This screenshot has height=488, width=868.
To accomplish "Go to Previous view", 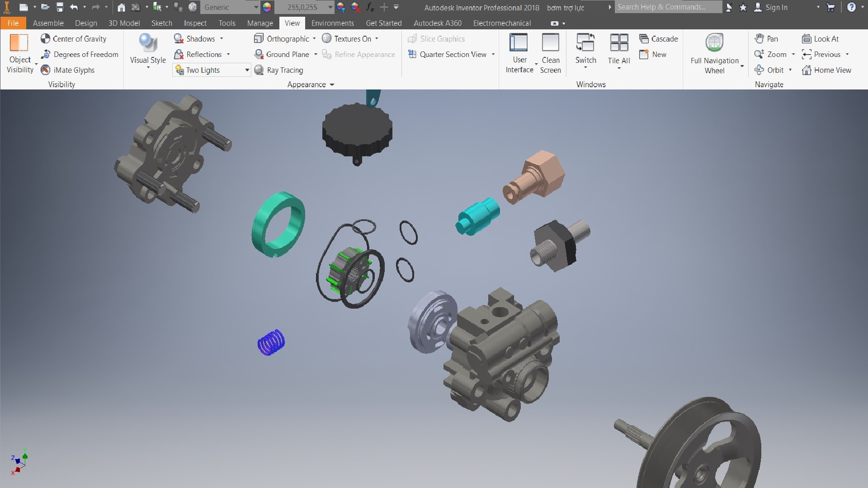I will pyautogui.click(x=821, y=54).
